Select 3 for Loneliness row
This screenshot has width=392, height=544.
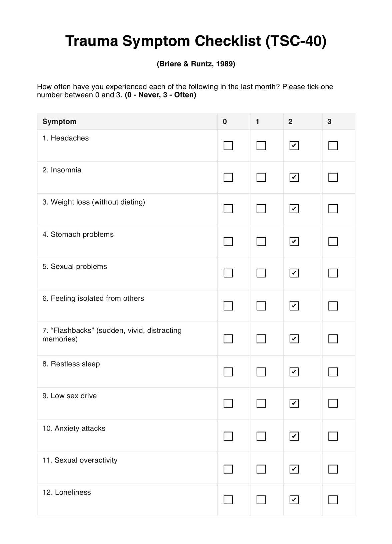tap(333, 500)
